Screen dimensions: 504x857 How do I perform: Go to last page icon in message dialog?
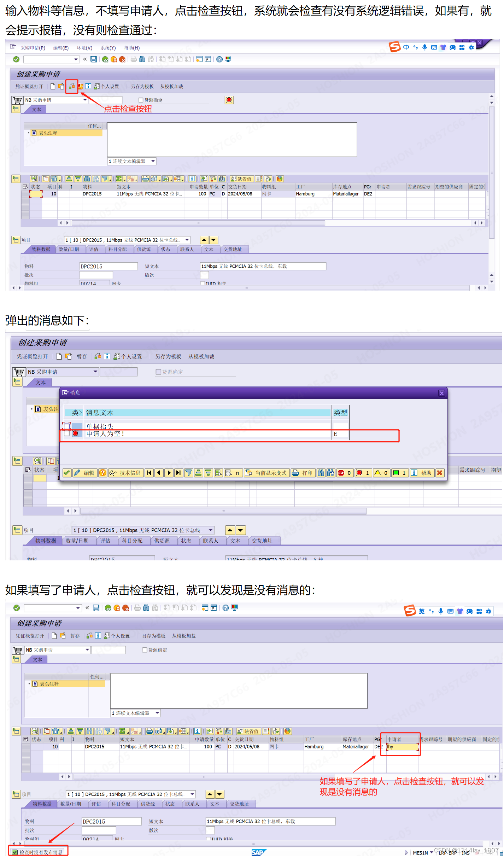(x=178, y=473)
